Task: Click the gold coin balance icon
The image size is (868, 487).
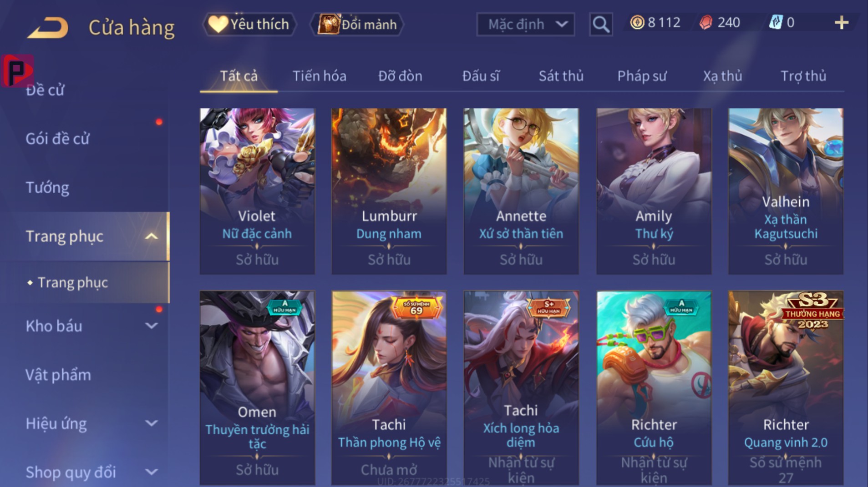Action: click(637, 22)
